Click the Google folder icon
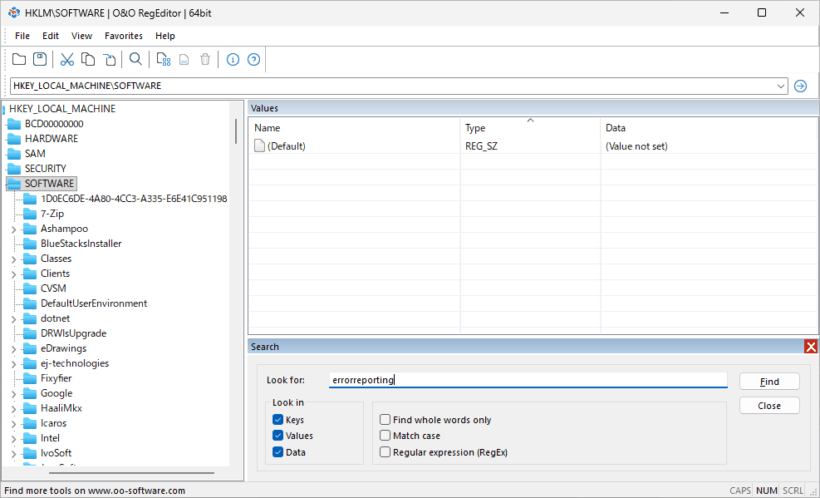 (x=30, y=393)
